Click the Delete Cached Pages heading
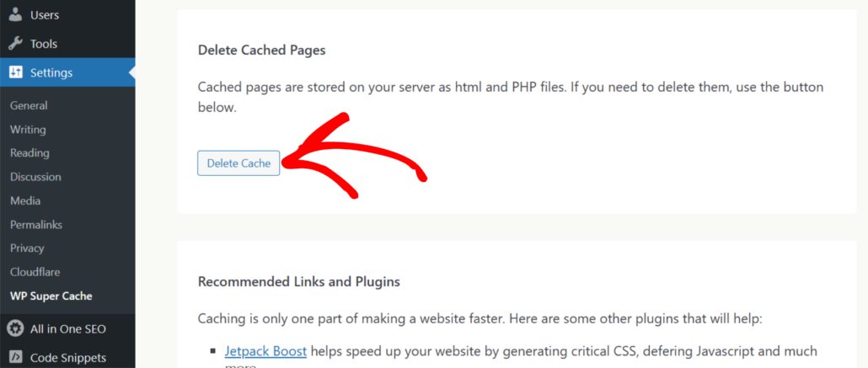Image resolution: width=868 pixels, height=368 pixels. tap(262, 51)
